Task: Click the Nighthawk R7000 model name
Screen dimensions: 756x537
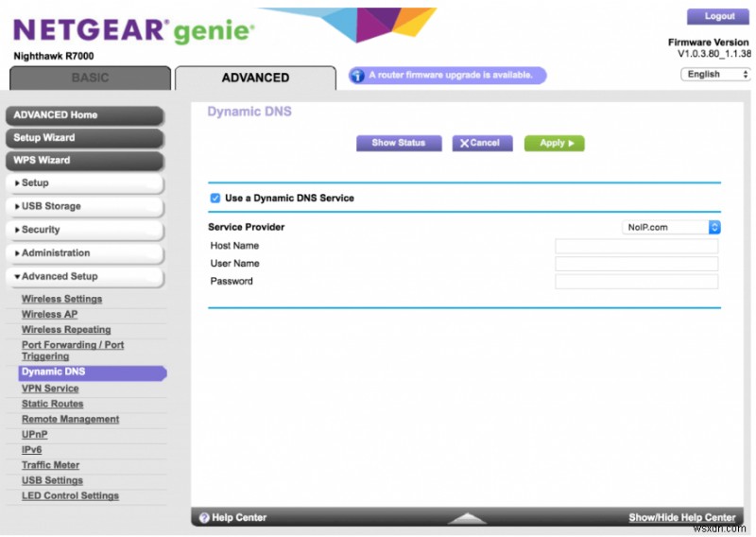Action: tap(54, 56)
